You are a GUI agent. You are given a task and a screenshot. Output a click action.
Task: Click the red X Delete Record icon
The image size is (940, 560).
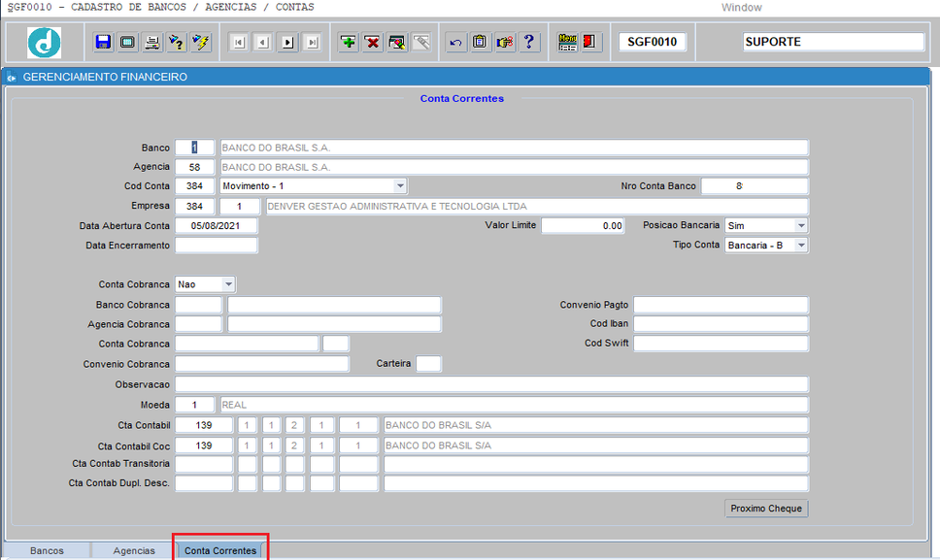373,42
